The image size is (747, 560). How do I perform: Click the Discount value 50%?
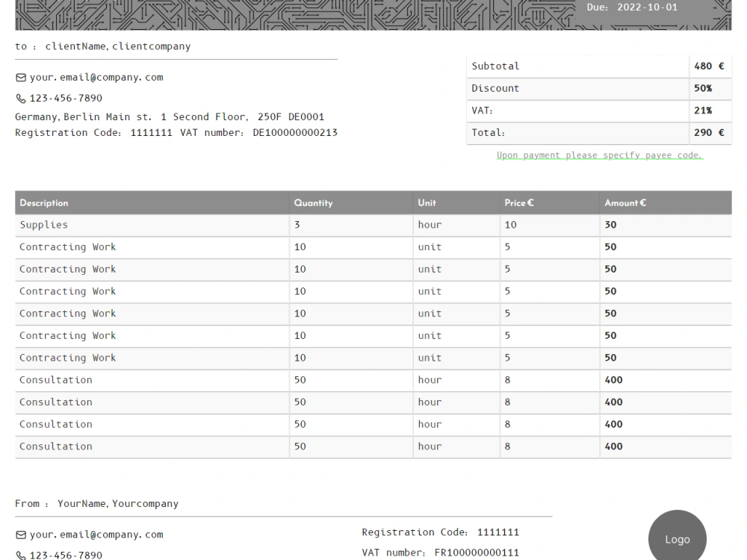click(x=703, y=88)
